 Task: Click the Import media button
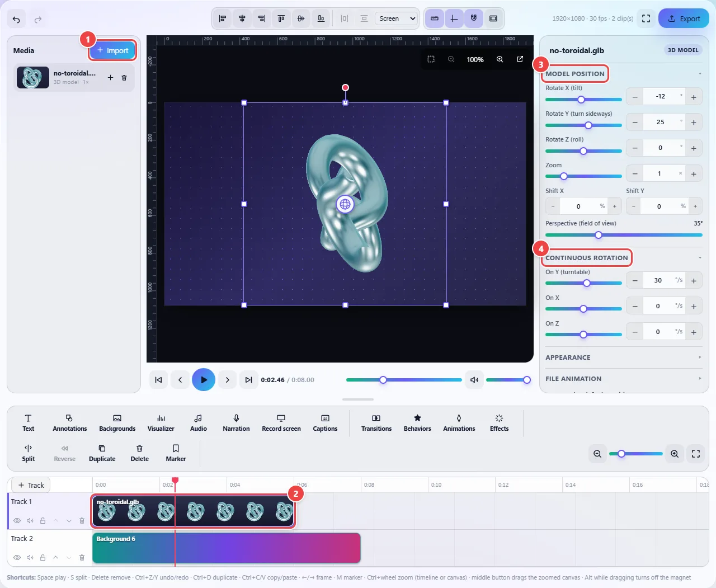pos(113,50)
